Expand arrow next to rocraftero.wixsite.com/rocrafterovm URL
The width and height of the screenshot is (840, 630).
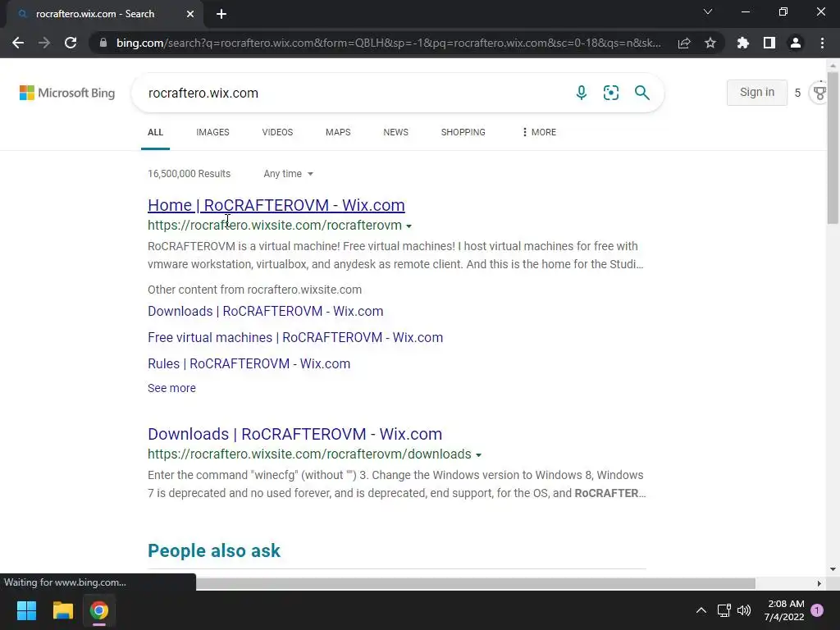(409, 226)
